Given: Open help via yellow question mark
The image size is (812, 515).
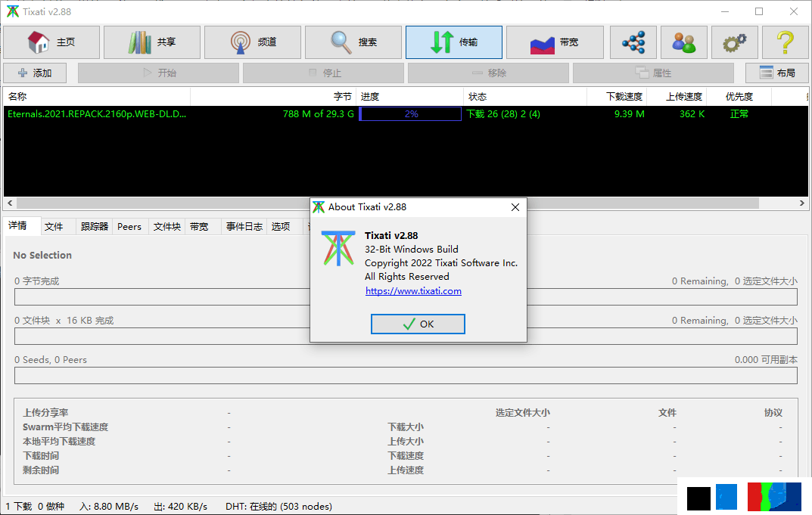Looking at the screenshot, I should click(x=785, y=42).
